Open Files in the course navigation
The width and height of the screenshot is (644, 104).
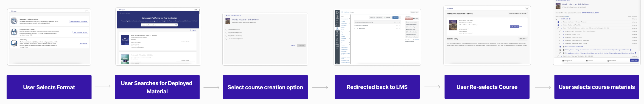pyautogui.click(x=342, y=34)
